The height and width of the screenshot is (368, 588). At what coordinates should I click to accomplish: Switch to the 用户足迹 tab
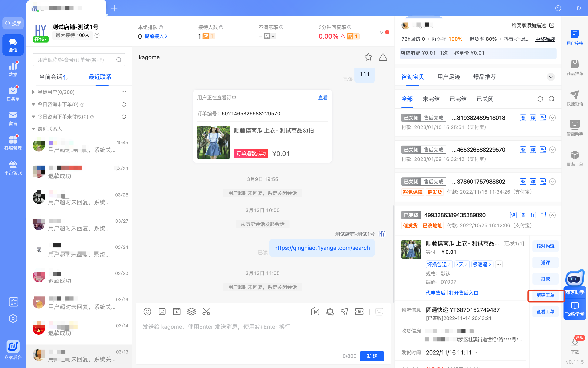449,77
